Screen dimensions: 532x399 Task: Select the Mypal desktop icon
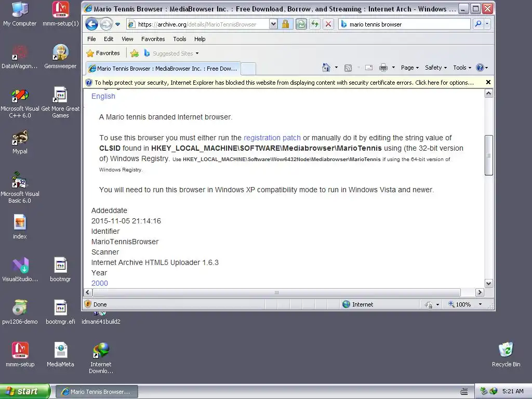(20, 142)
